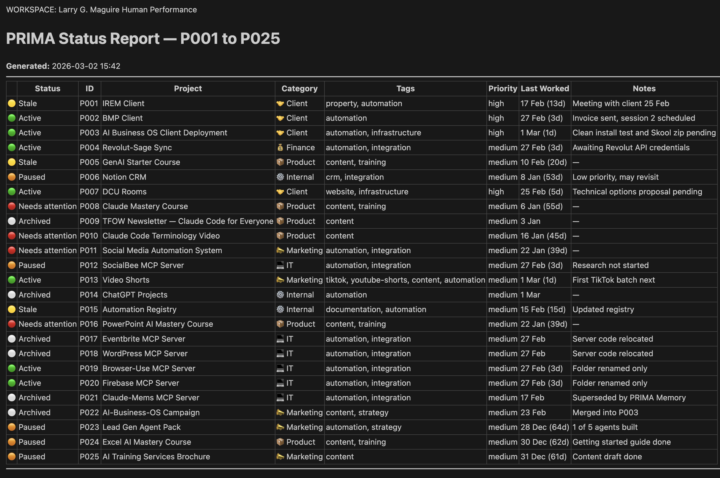Click the green Active dot for P002

[x=12, y=118]
